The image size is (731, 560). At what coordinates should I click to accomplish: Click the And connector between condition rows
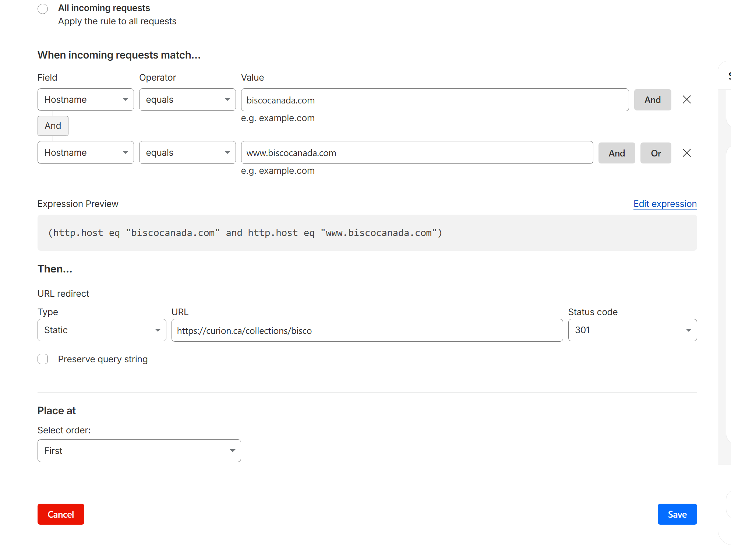53,126
